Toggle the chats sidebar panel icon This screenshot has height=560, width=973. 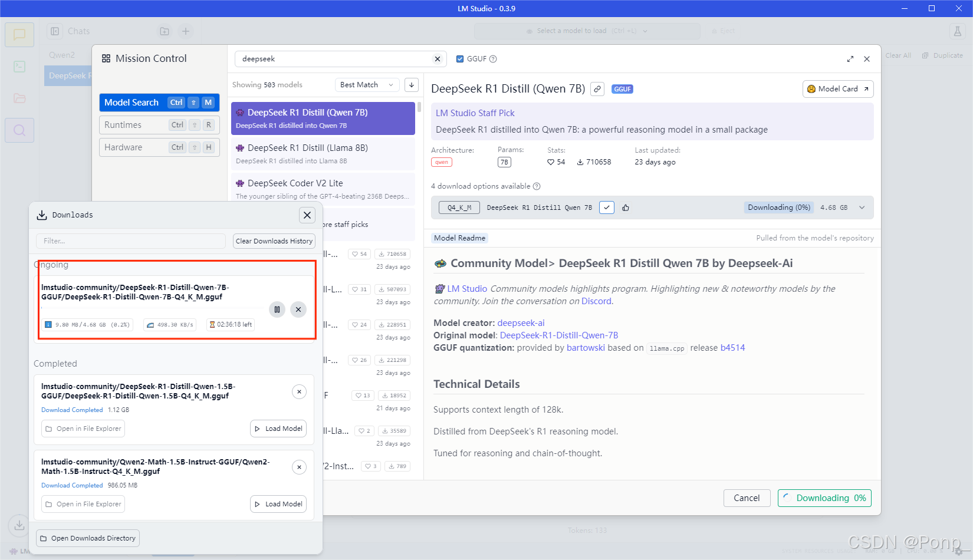point(55,31)
